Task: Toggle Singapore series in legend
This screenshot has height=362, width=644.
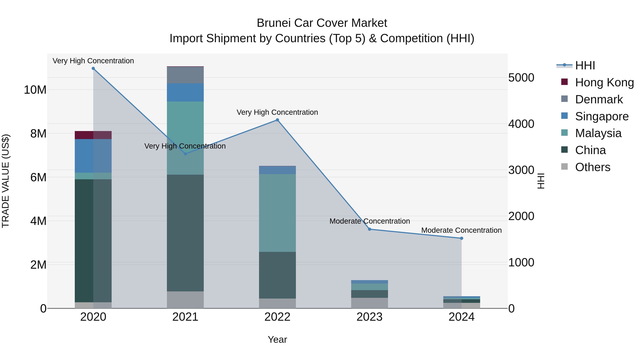Action: [595, 116]
